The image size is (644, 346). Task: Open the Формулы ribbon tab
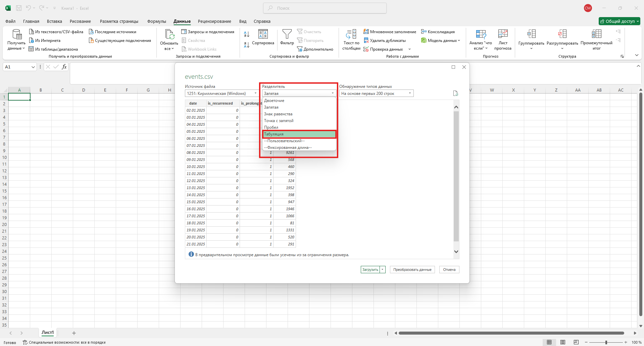tap(156, 21)
